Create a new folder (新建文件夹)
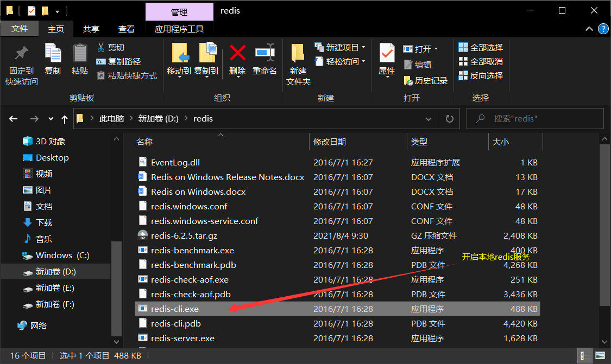The width and height of the screenshot is (611, 364). coord(298,65)
